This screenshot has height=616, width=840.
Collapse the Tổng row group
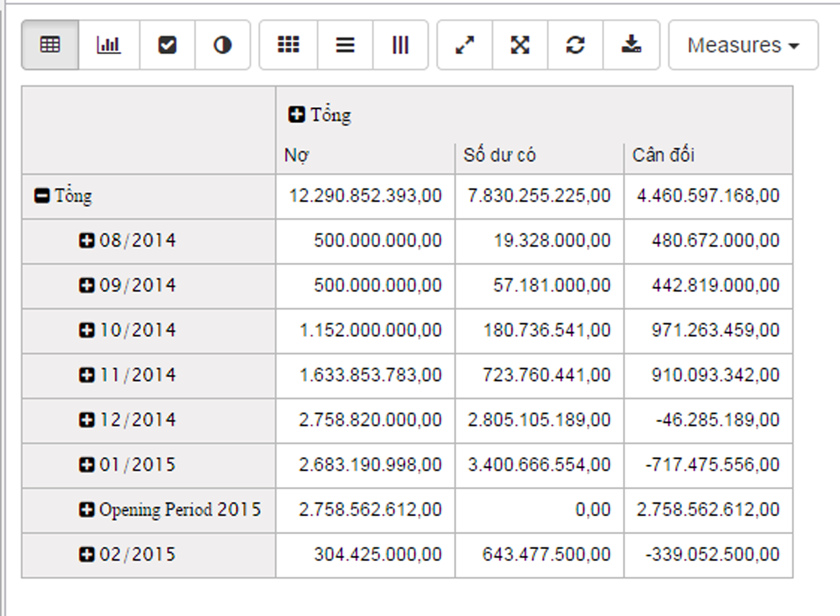click(x=42, y=195)
